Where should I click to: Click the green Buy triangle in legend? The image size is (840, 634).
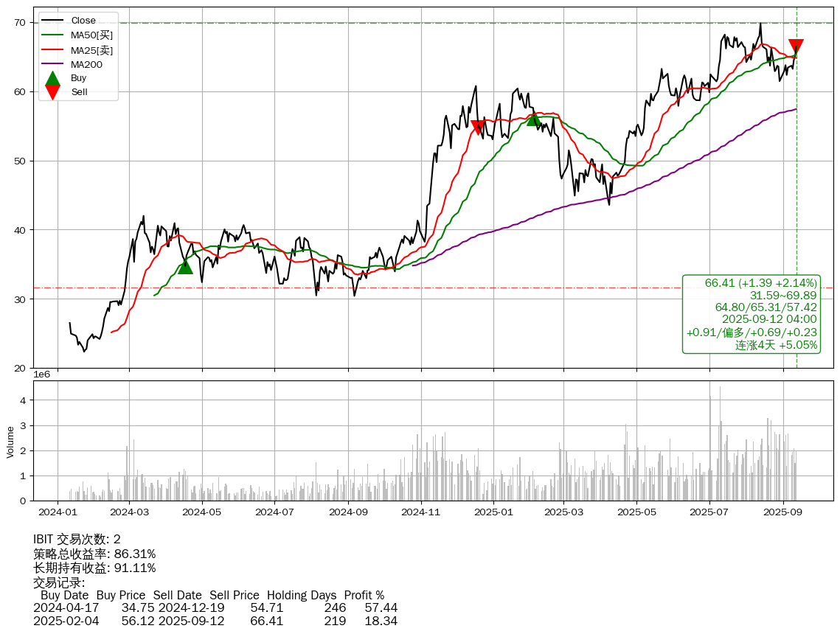click(x=52, y=78)
